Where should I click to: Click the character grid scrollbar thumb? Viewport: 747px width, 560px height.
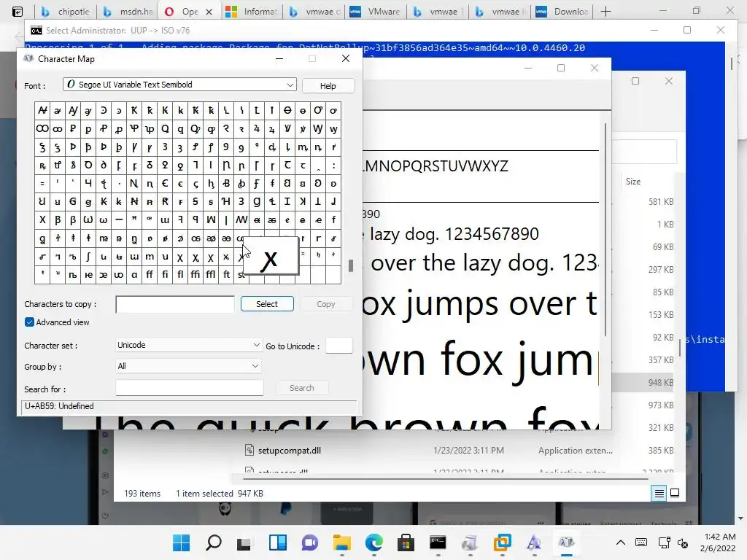[351, 265]
